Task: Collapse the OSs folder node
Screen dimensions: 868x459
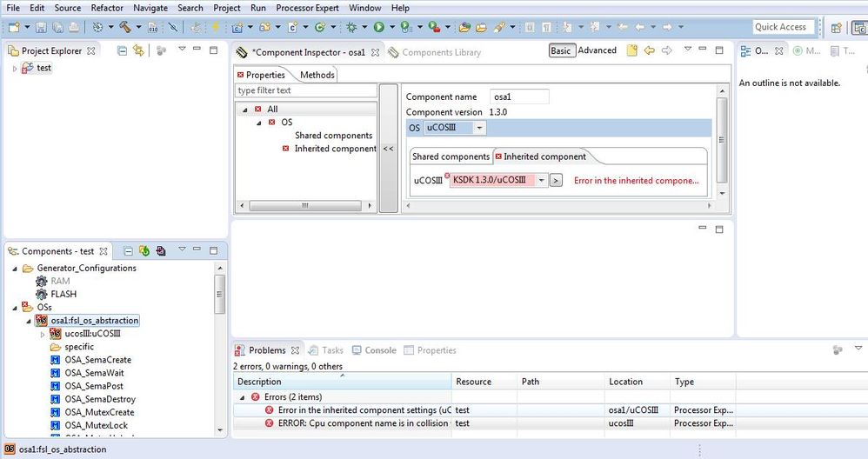Action: coord(15,308)
